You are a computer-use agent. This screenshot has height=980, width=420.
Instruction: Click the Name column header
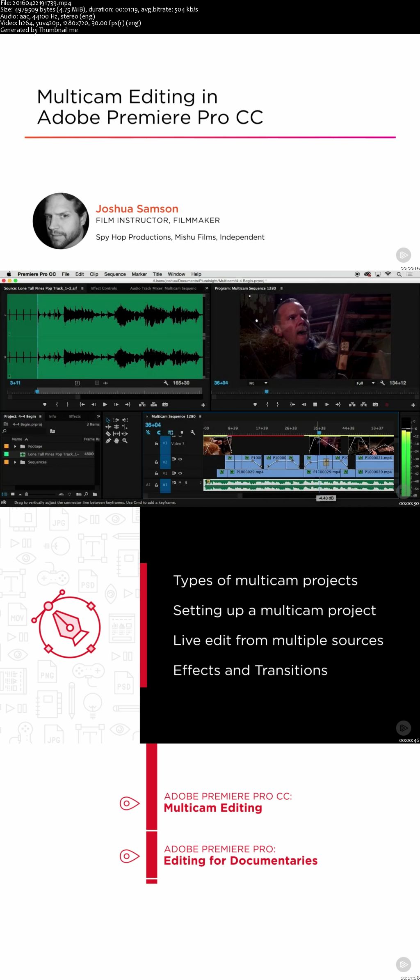[x=17, y=439]
